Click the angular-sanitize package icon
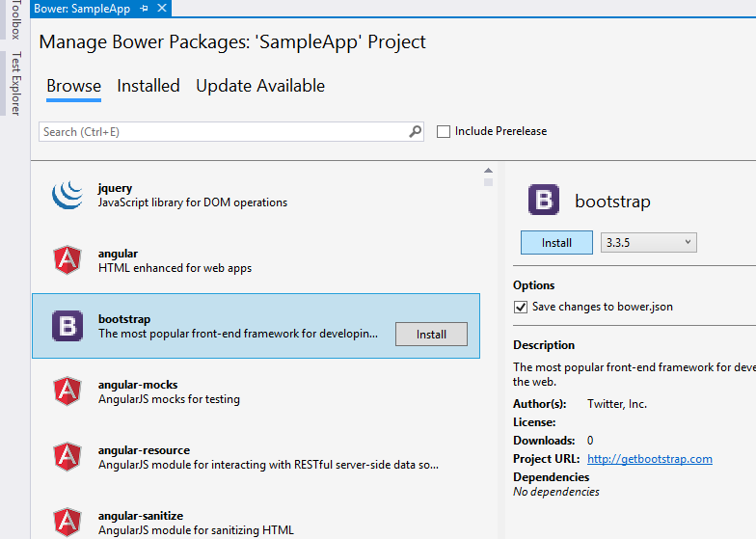This screenshot has height=539, width=756. point(67,522)
